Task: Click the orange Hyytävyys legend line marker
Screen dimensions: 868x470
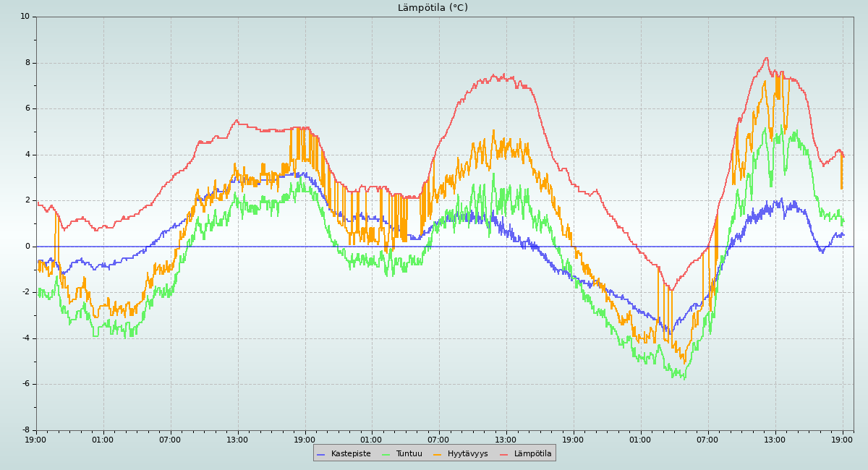Action: (438, 454)
